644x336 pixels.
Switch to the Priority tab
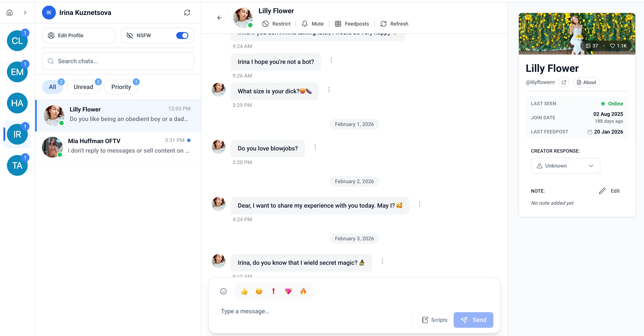121,87
